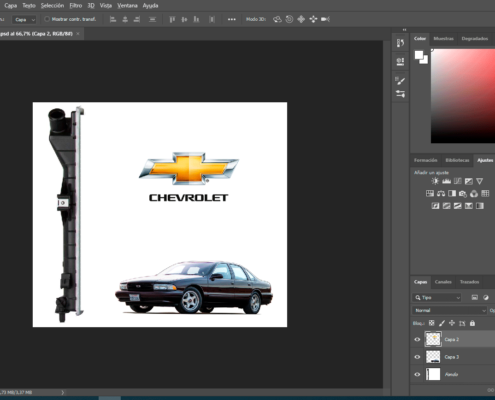
Task: Add a Color Lookup grid adjustment
Action: pyautogui.click(x=485, y=193)
